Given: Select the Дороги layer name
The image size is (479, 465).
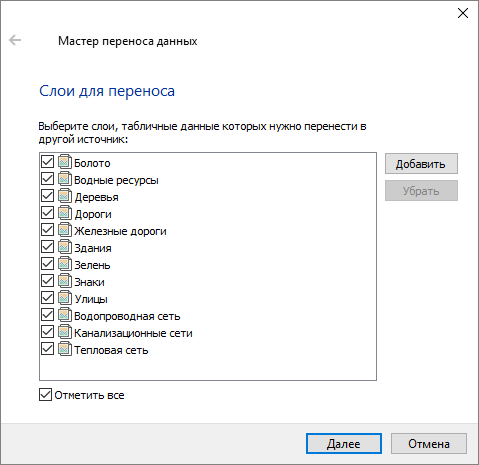Looking at the screenshot, I should [x=93, y=214].
